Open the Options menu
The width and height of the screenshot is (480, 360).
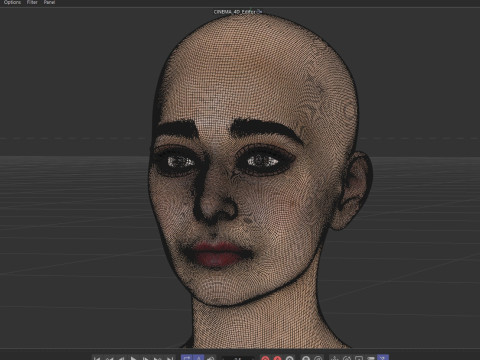click(12, 2)
